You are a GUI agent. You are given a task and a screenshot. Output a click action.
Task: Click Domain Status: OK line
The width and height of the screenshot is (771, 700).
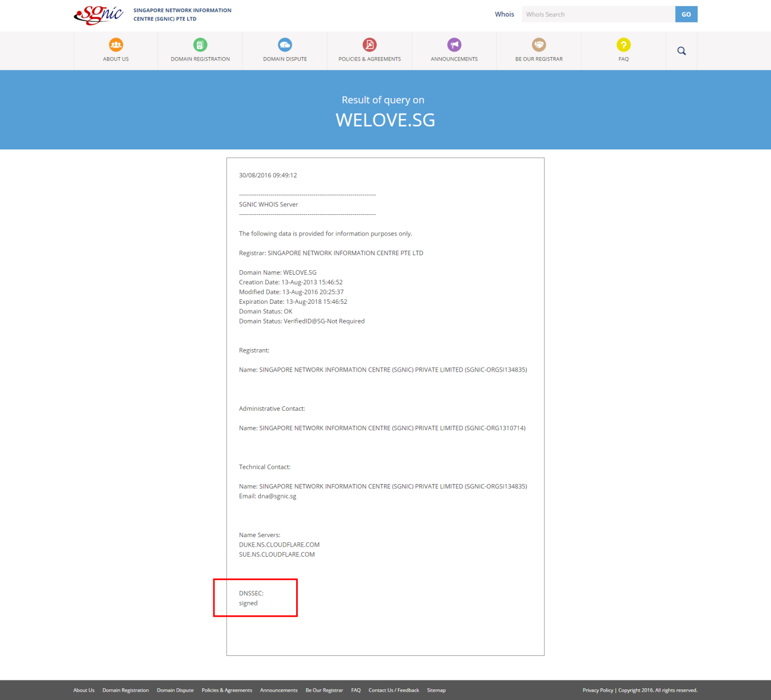[x=266, y=311]
